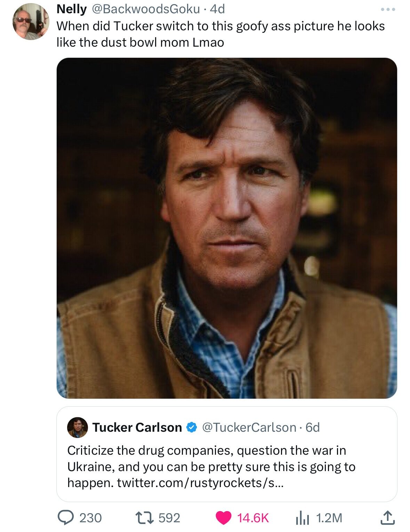Open the @BackwoodsGoku handle

(145, 9)
